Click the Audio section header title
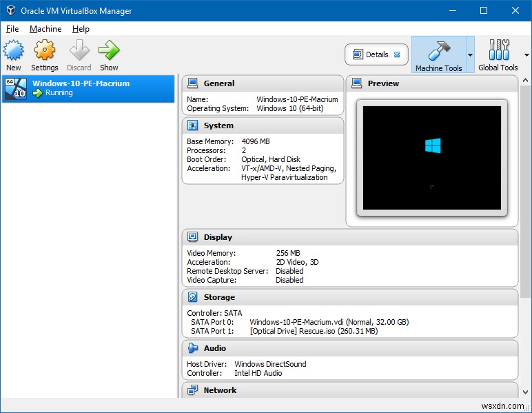 (215, 348)
